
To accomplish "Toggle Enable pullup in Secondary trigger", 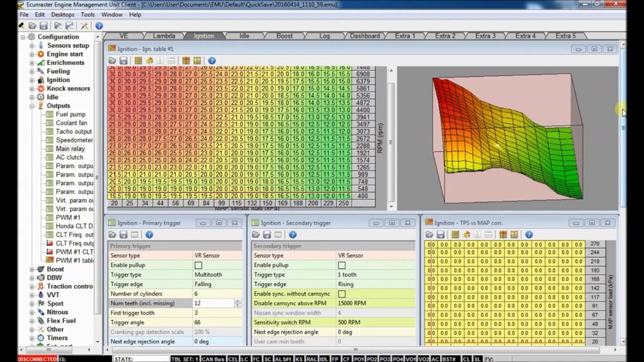I will [342, 265].
